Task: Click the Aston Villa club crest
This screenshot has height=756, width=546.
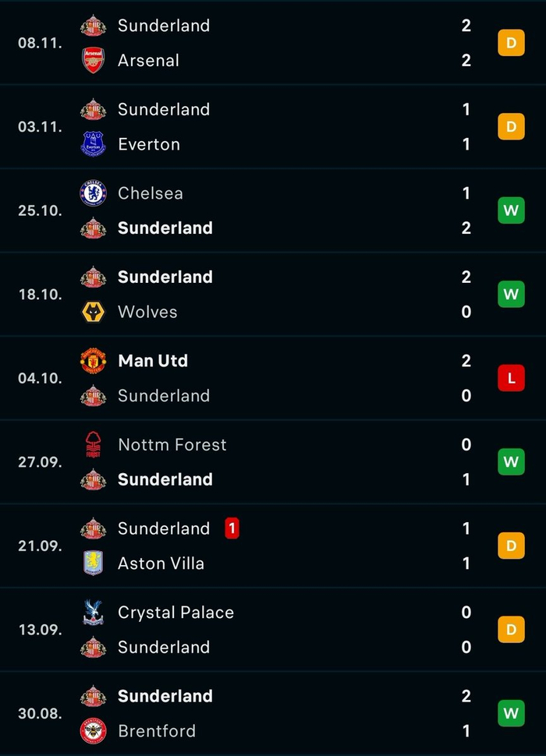Action: pos(94,563)
